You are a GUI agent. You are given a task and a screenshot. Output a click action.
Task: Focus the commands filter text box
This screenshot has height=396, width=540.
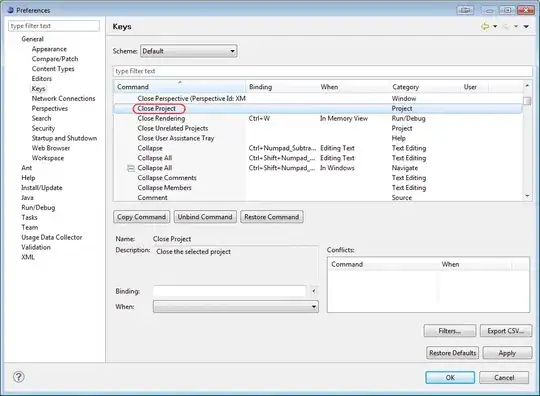click(x=322, y=71)
